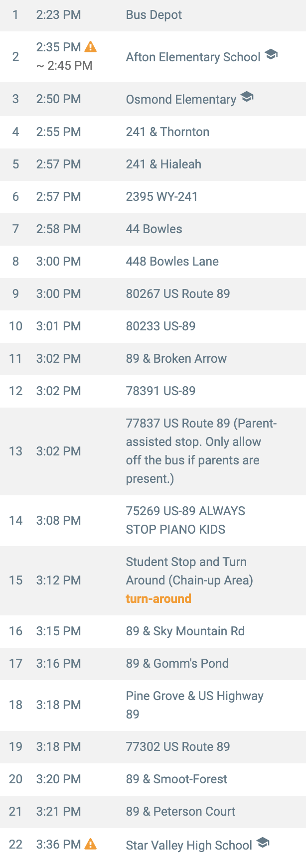This screenshot has height=868, width=306.
Task: Open the 241 & Hialeah stop row
Action: coord(163,164)
